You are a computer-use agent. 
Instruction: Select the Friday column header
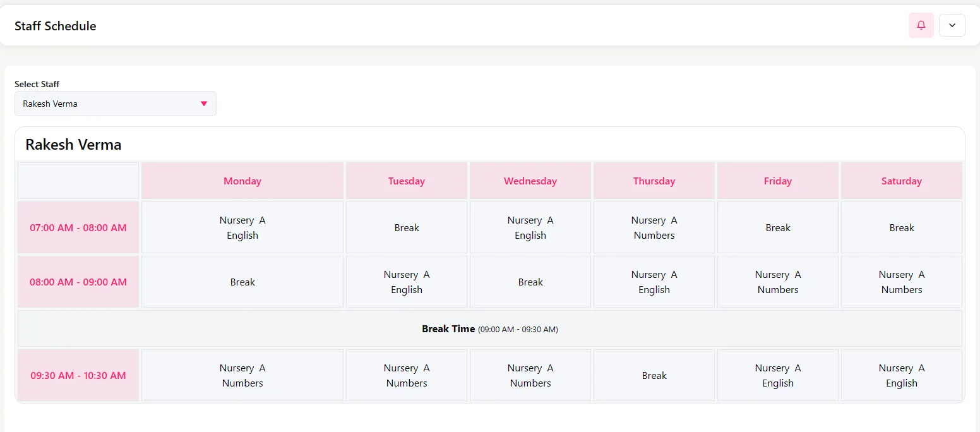[778, 181]
